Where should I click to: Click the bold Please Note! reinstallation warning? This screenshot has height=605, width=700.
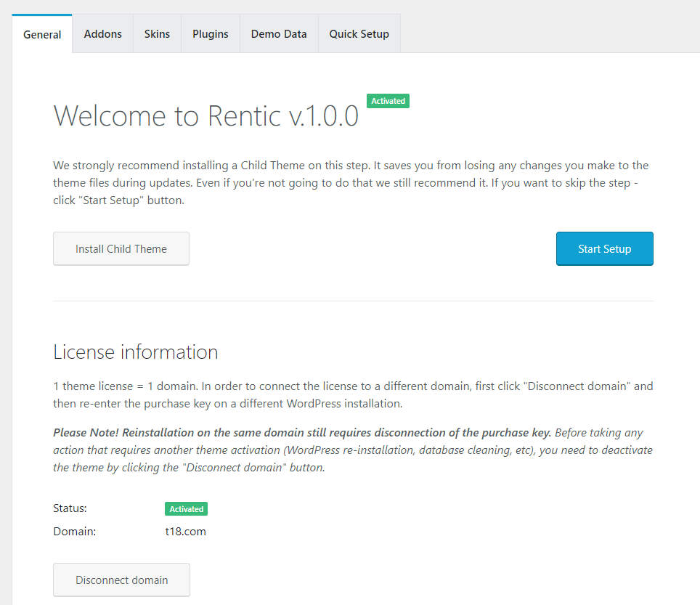click(x=302, y=432)
